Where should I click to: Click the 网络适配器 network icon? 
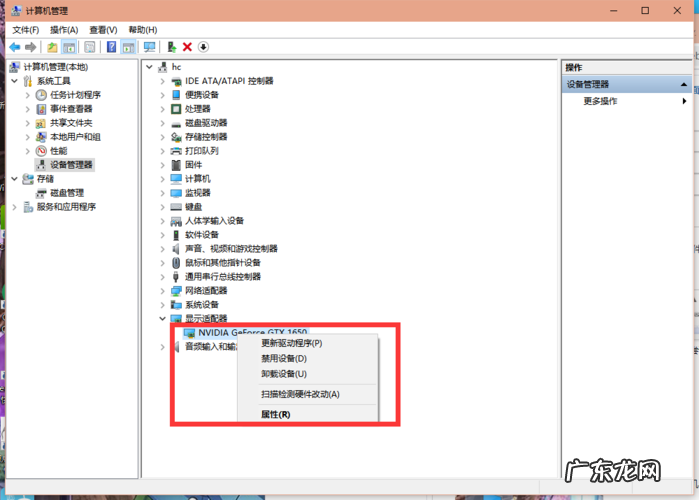click(x=176, y=291)
